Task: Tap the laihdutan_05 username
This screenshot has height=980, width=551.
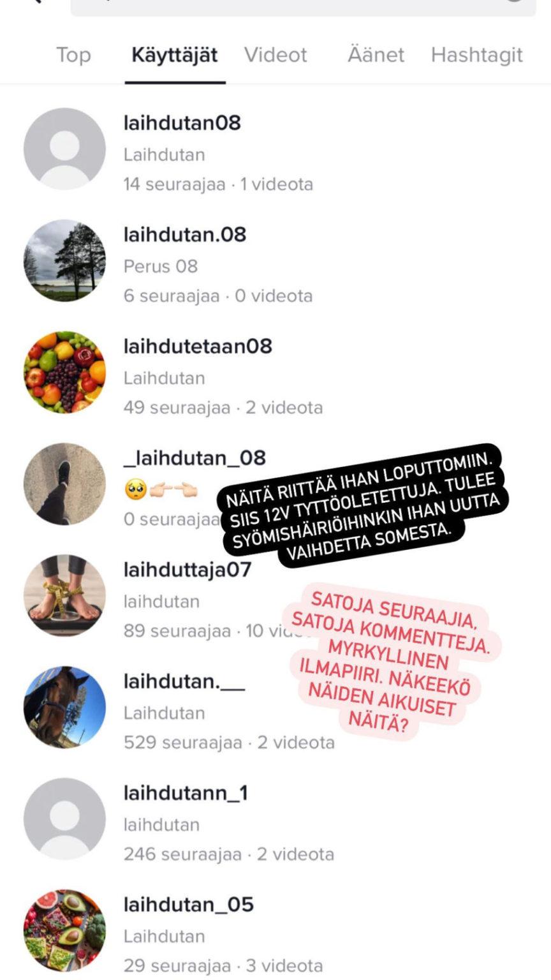Action: tap(189, 904)
